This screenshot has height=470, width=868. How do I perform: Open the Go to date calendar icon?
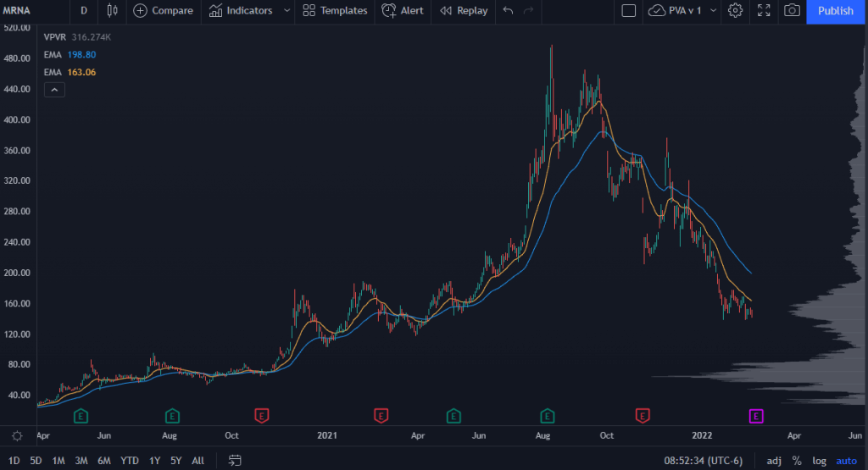coord(235,460)
